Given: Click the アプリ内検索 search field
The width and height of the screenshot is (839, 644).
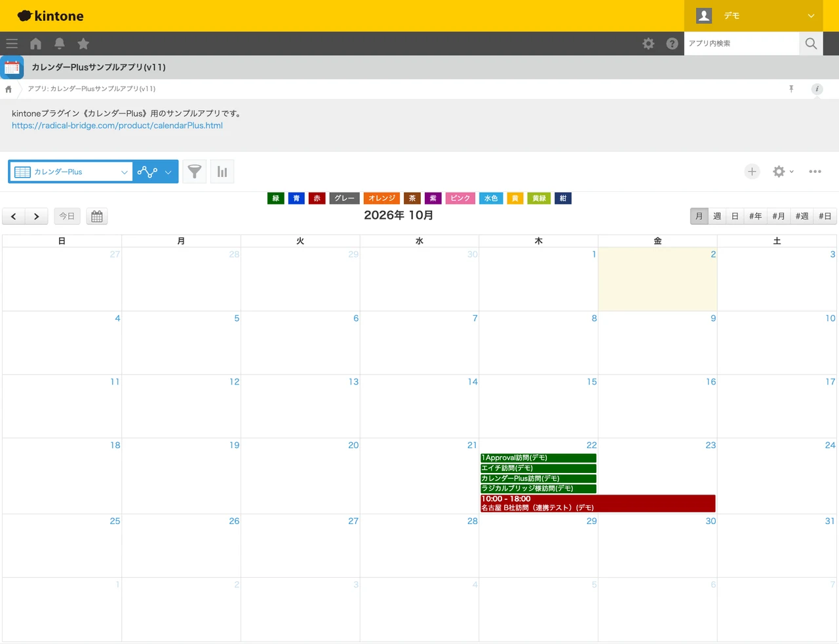Looking at the screenshot, I should click(x=741, y=44).
